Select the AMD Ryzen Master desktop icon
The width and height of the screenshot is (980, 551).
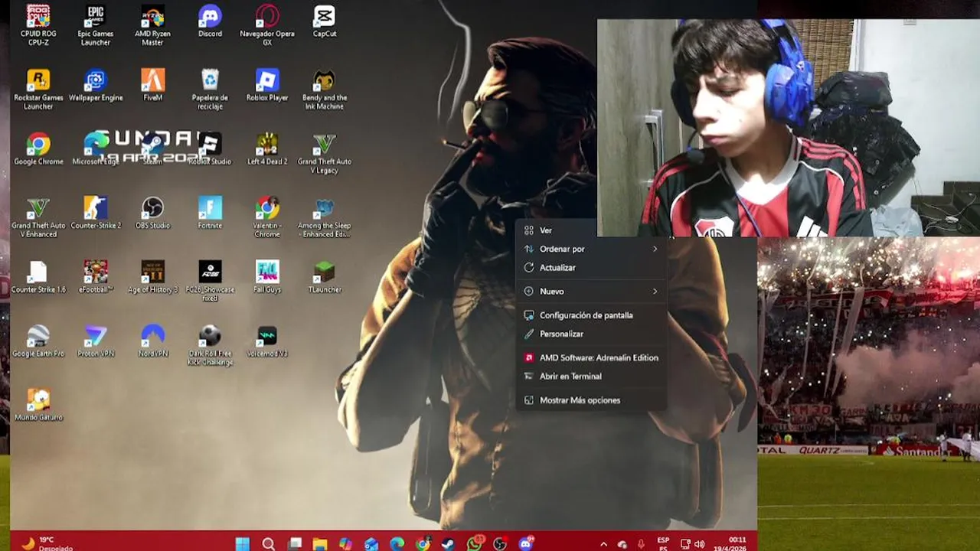click(x=152, y=25)
